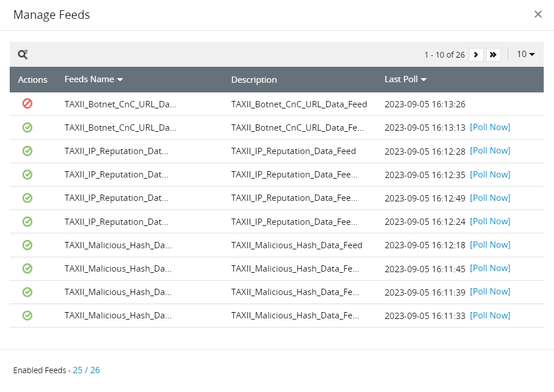Open the 25 / 26 enabled feeds link
554x392 pixels.
tap(86, 370)
